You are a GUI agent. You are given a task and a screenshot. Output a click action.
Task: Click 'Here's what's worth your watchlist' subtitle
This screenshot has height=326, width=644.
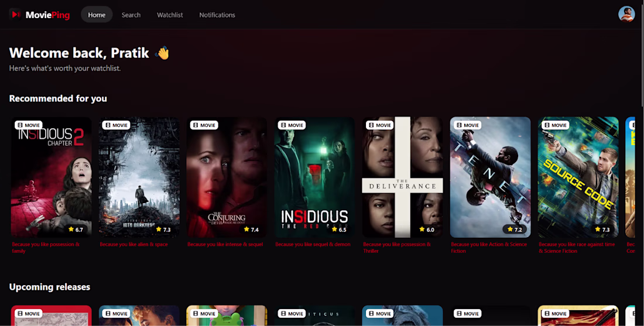pos(65,68)
